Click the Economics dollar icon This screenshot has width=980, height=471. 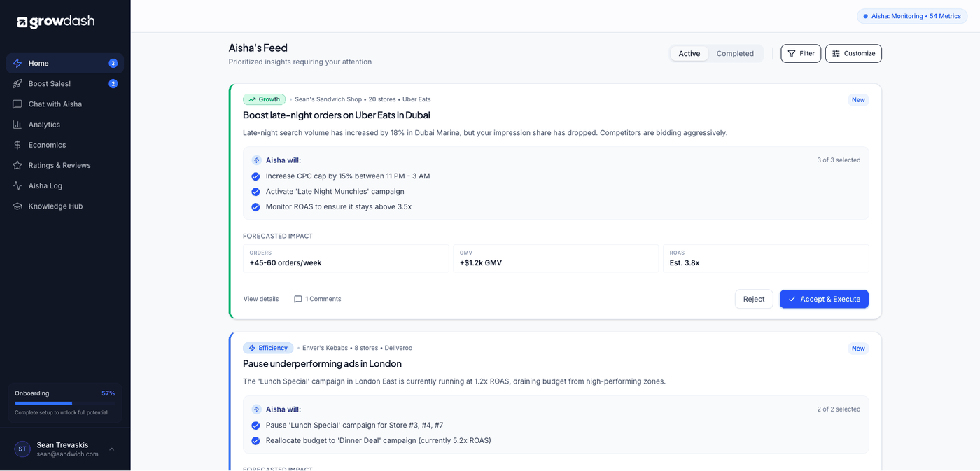tap(17, 145)
